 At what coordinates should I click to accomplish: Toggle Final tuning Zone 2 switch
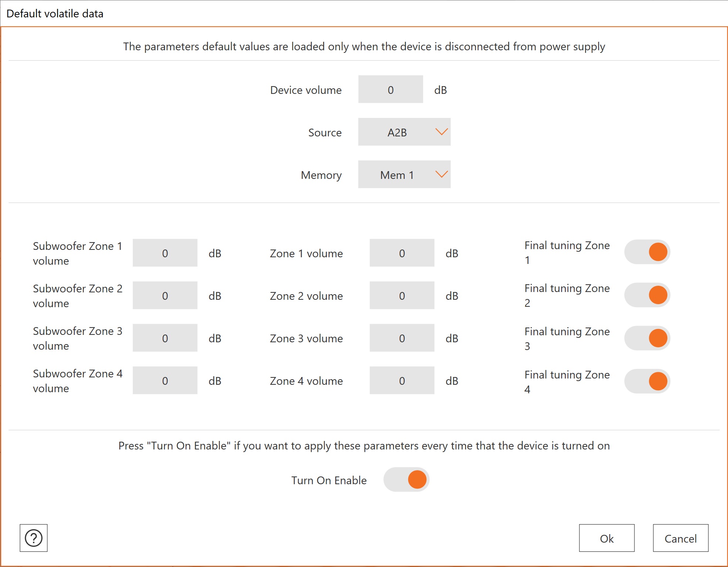click(647, 295)
